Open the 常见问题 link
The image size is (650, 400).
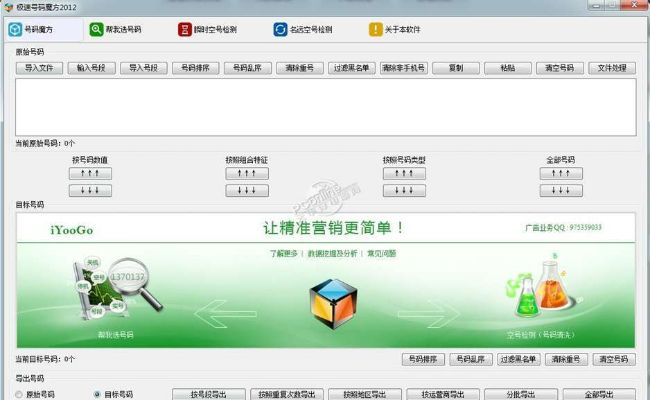(381, 253)
